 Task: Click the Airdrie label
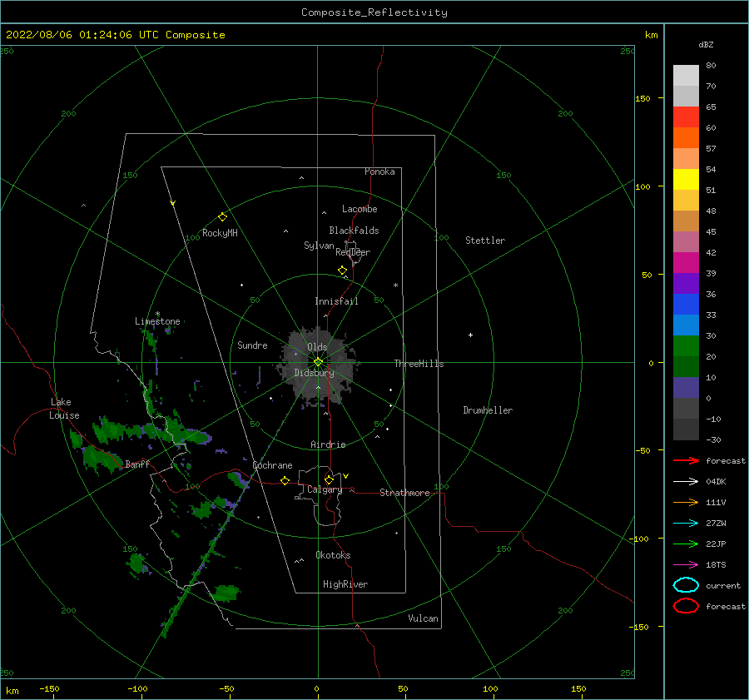point(328,444)
